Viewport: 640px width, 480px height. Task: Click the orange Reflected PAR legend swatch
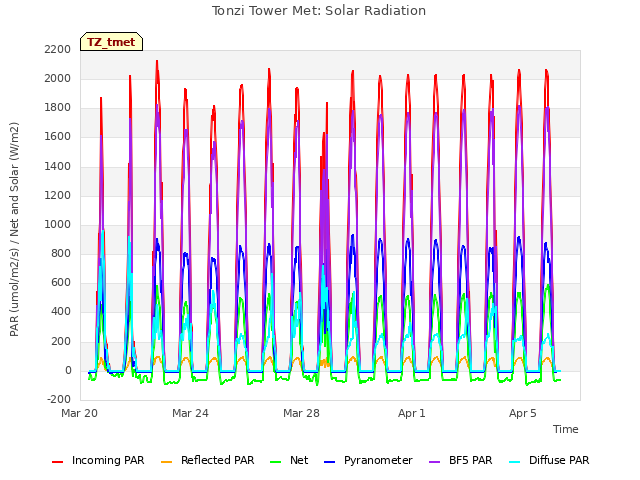(167, 462)
